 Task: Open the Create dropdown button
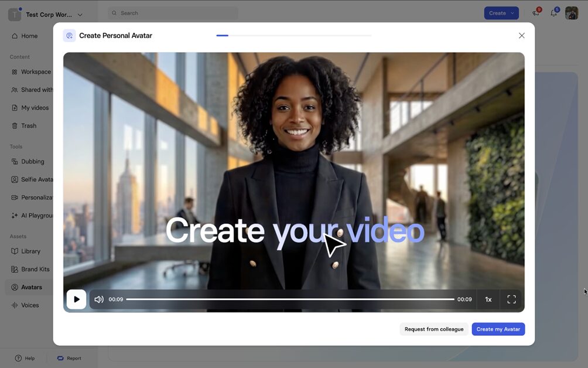[x=501, y=13]
